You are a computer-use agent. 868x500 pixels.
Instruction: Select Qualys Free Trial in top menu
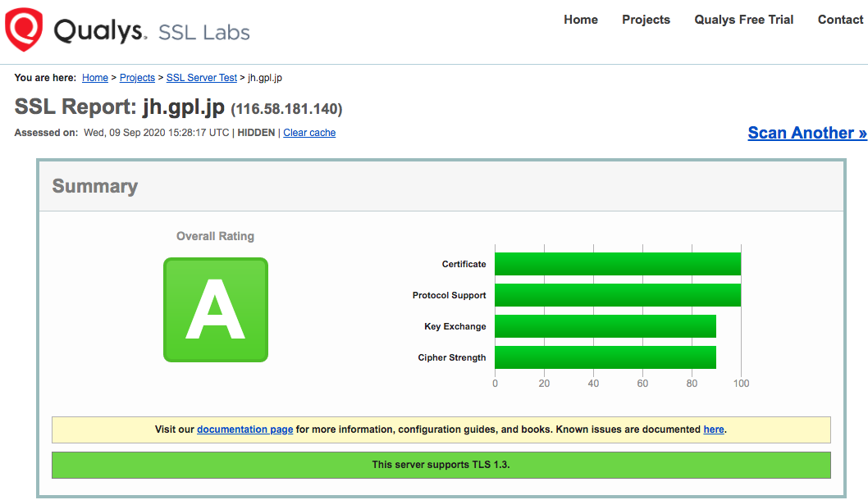pos(743,20)
